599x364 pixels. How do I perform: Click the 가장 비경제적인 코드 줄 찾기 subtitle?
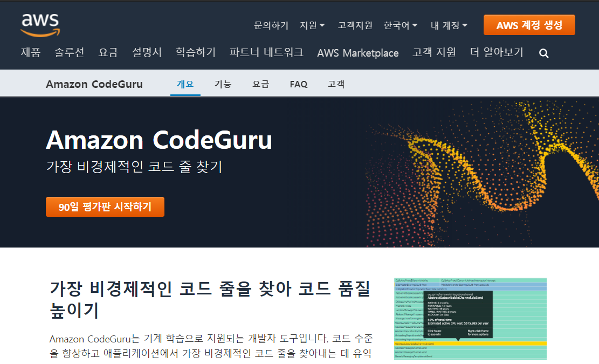134,166
